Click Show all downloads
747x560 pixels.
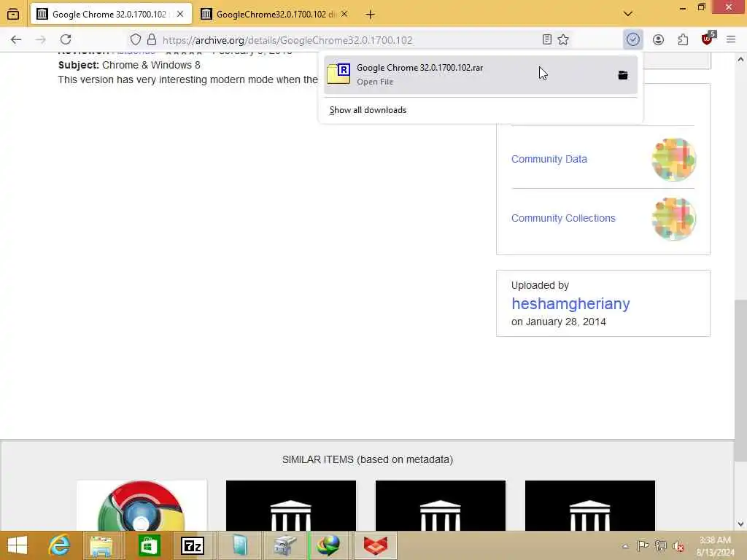[x=368, y=110]
